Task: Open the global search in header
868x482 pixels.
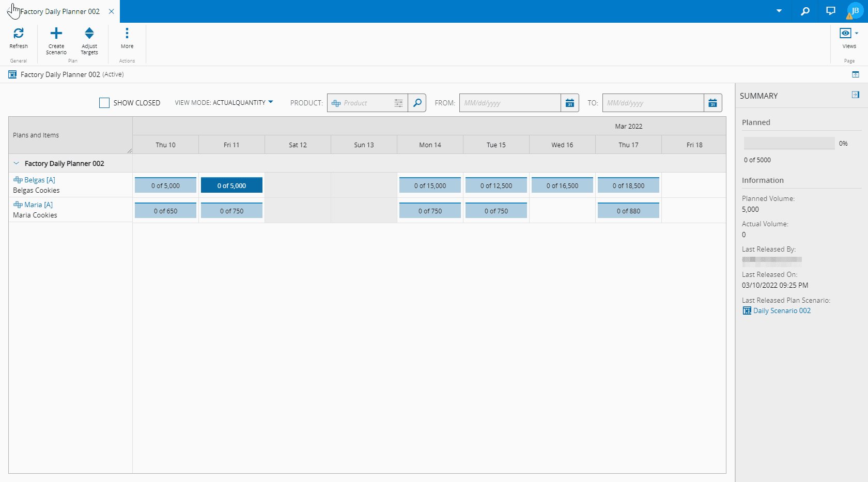Action: [805, 11]
